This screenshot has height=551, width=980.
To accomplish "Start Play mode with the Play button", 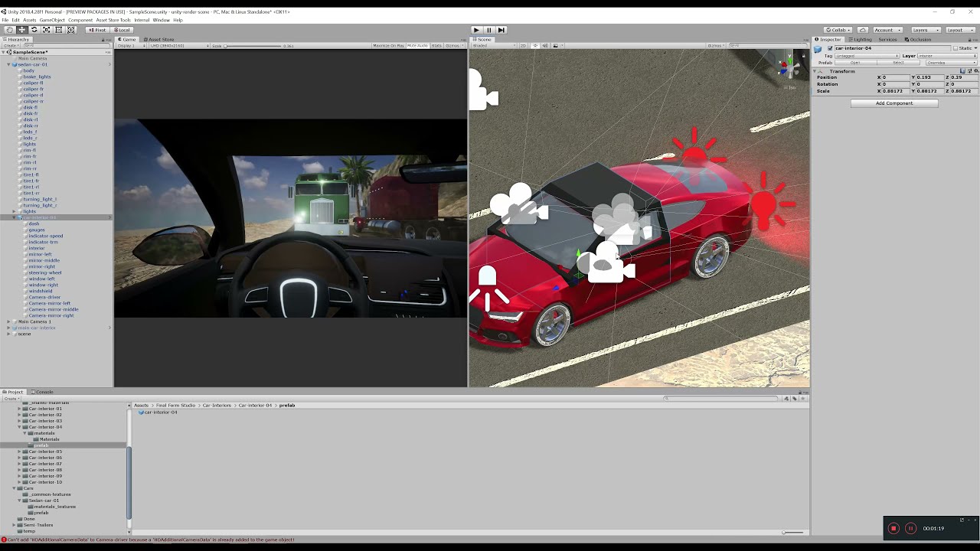I will [476, 30].
